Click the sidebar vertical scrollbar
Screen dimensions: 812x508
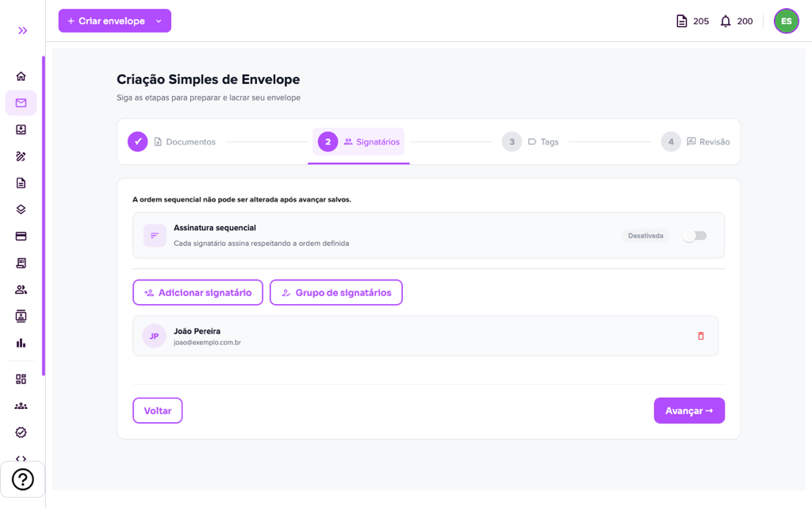point(44,216)
